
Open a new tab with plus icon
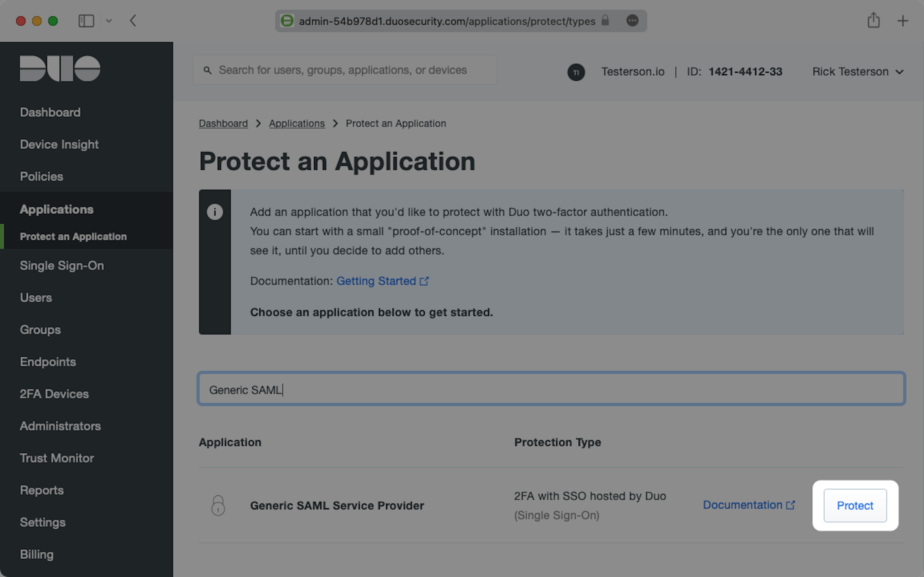902,21
